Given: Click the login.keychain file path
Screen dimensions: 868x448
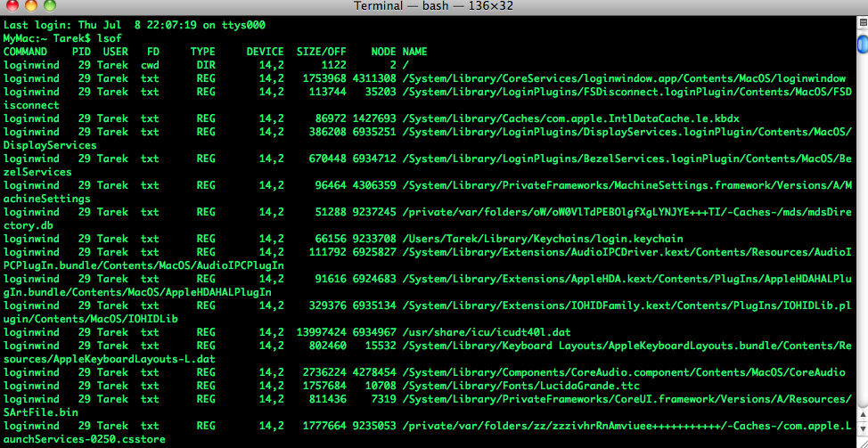Looking at the screenshot, I should [x=543, y=239].
